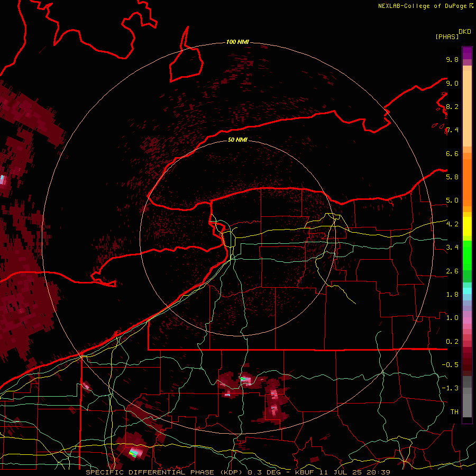Screen dimensions: 476x476
Task: Click the -1.3 scale value
Action: point(450,388)
